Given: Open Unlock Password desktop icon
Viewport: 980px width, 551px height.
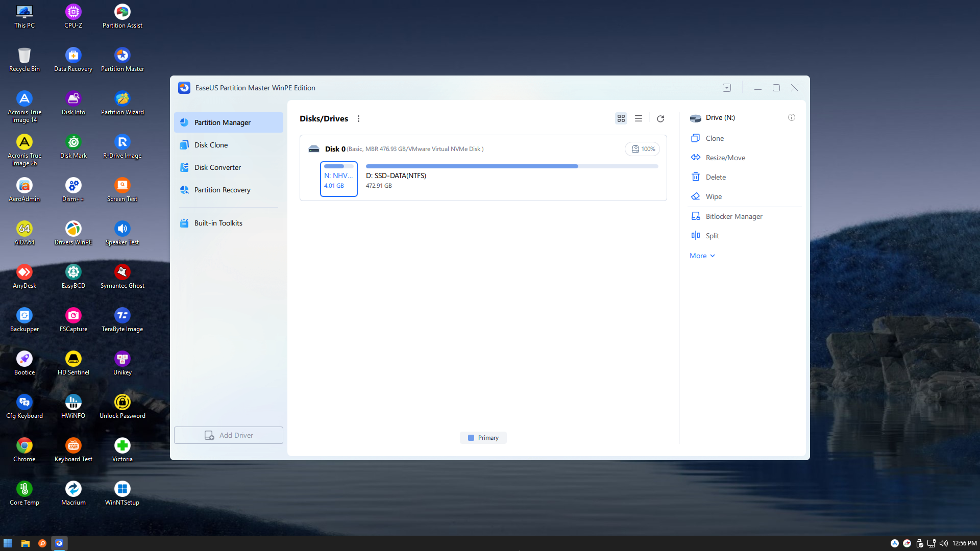Looking at the screenshot, I should pyautogui.click(x=122, y=407).
